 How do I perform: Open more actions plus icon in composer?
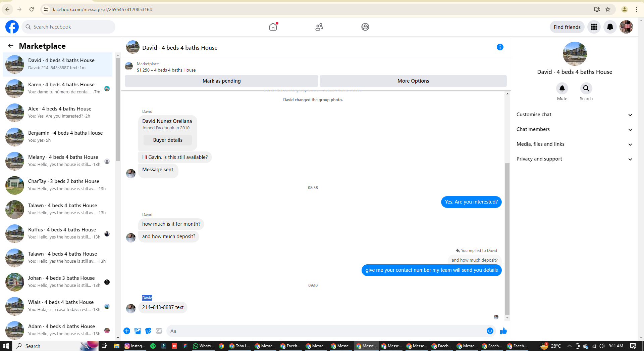(127, 331)
